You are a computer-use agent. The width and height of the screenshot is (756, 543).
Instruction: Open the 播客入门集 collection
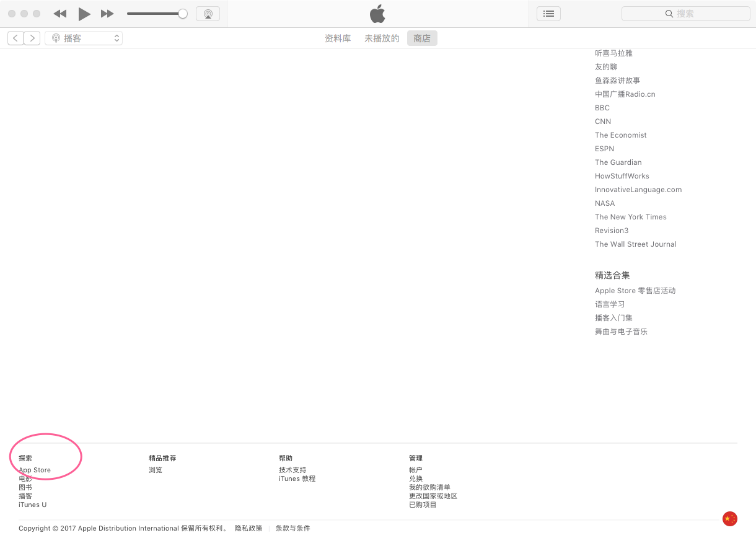coord(613,318)
